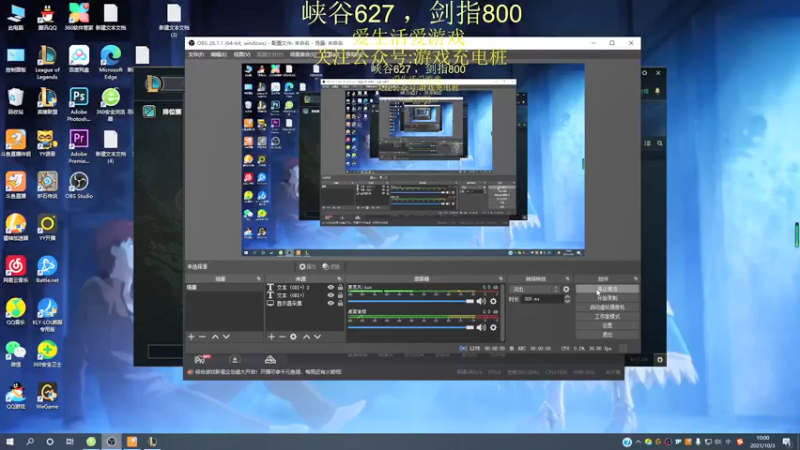Remove selected source with minus icon
800x450 pixels.
282,337
